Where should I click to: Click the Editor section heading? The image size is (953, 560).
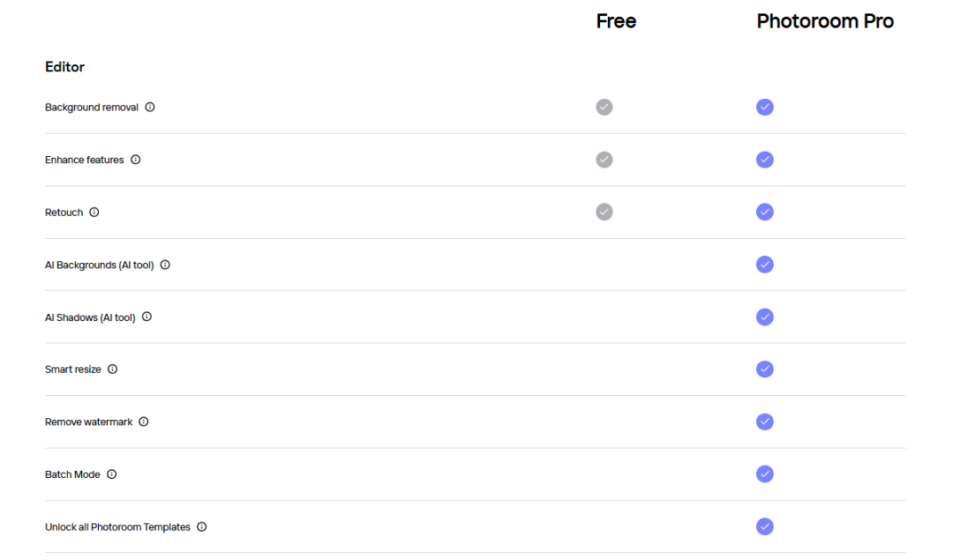(x=64, y=67)
